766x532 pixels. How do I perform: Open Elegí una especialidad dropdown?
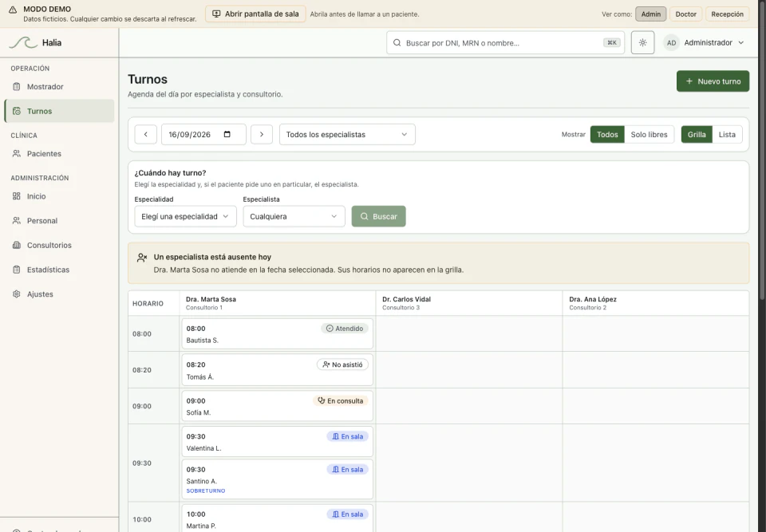[x=186, y=216]
